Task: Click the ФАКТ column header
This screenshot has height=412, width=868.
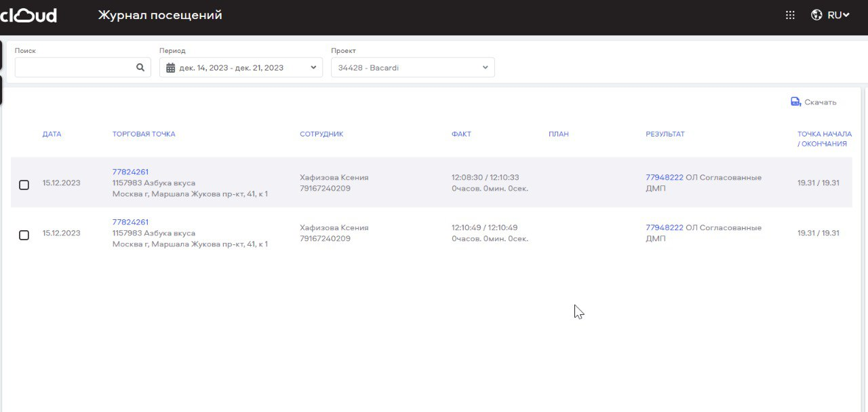Action: click(461, 134)
